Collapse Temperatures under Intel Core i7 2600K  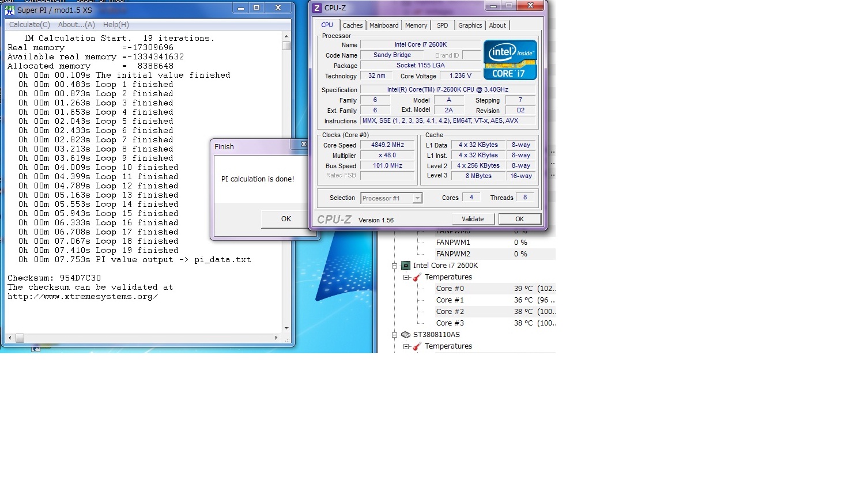click(406, 277)
